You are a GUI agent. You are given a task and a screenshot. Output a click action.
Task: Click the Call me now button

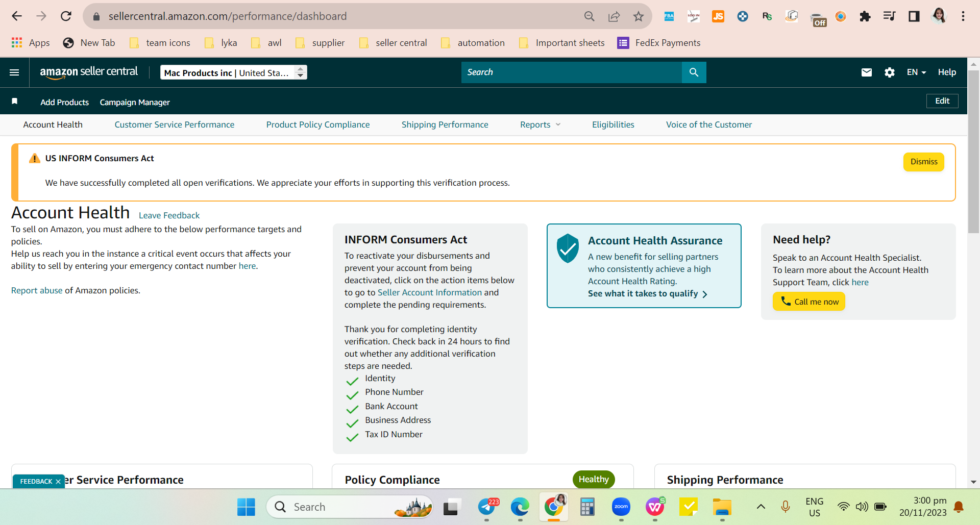click(809, 302)
